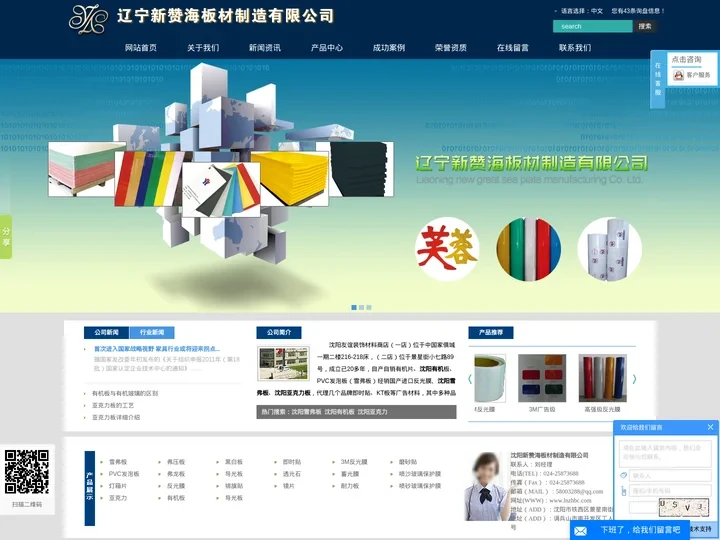Image resolution: width=720 pixels, height=540 pixels.
Task: Open the 黑白板 product category
Action: (x=234, y=462)
